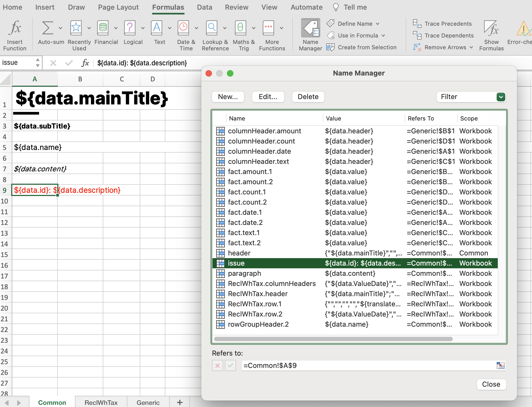Open the Insert Function dialog
The height and width of the screenshot is (407, 532).
click(15, 35)
